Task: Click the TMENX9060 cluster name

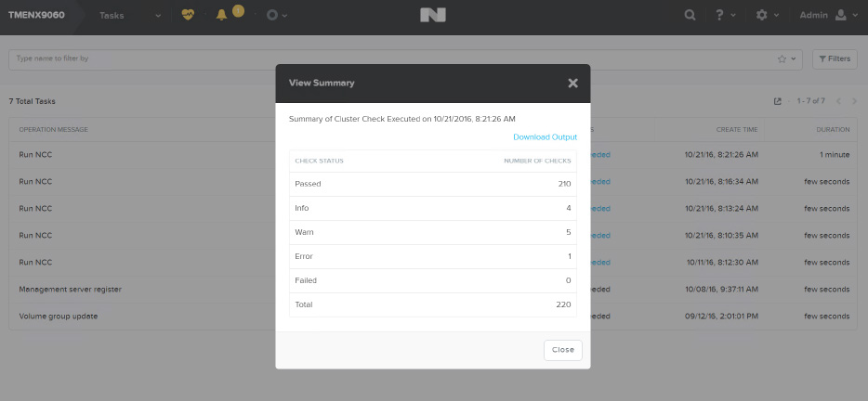Action: click(34, 16)
